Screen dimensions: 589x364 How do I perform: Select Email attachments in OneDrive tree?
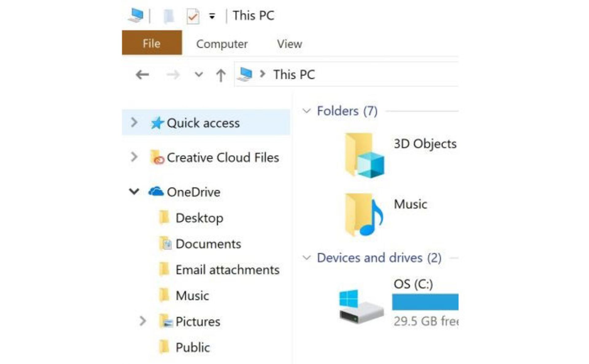(x=227, y=270)
